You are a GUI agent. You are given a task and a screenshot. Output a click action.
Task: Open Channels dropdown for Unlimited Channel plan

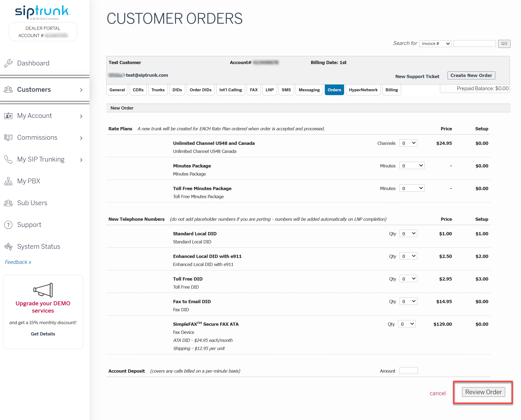[x=408, y=143]
